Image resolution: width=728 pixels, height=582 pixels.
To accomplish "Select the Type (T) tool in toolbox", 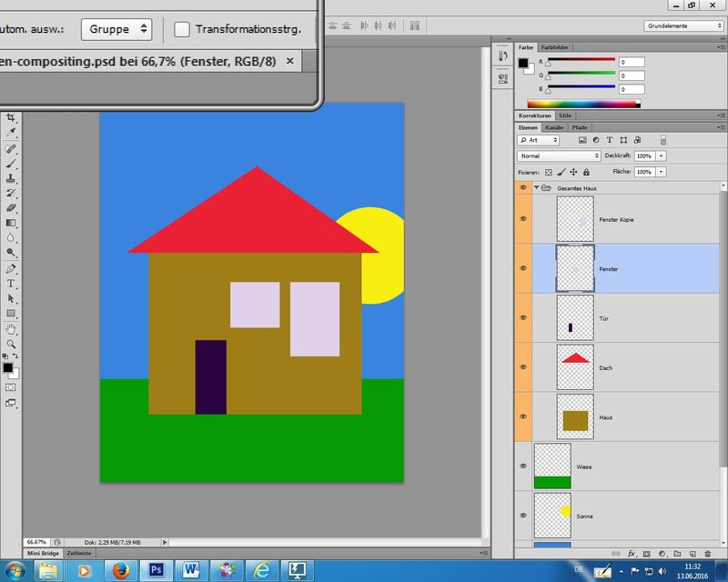I will (x=11, y=284).
